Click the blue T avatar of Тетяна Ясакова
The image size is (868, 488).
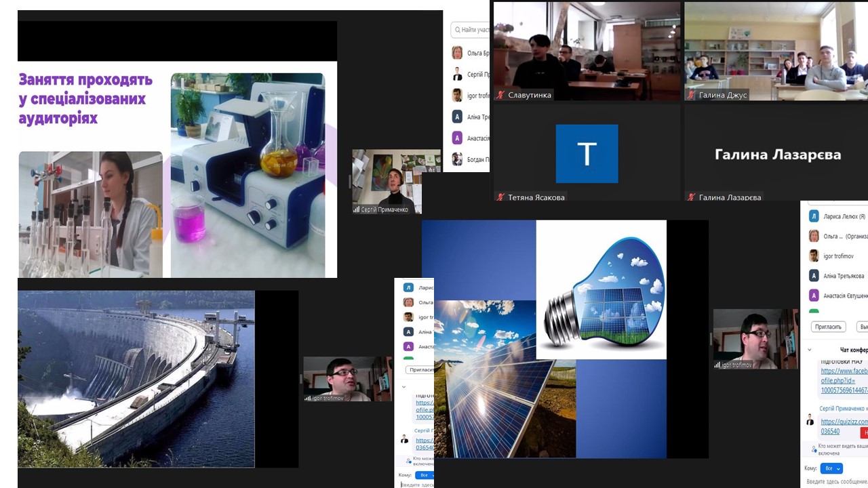(x=587, y=154)
